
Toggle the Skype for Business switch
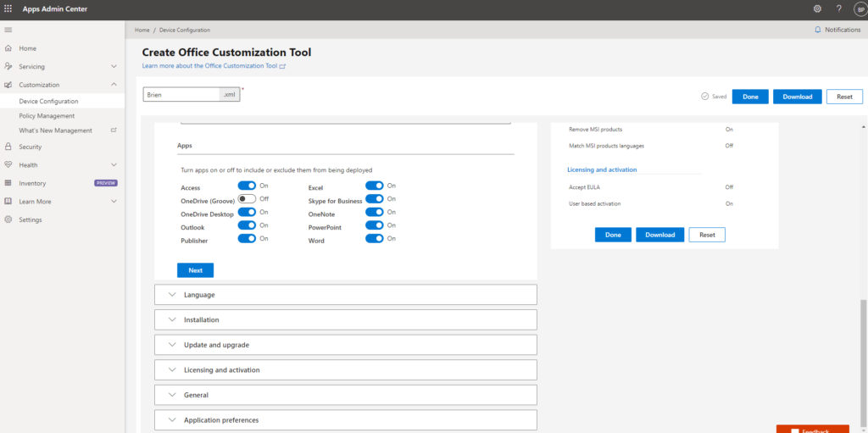[x=374, y=199]
